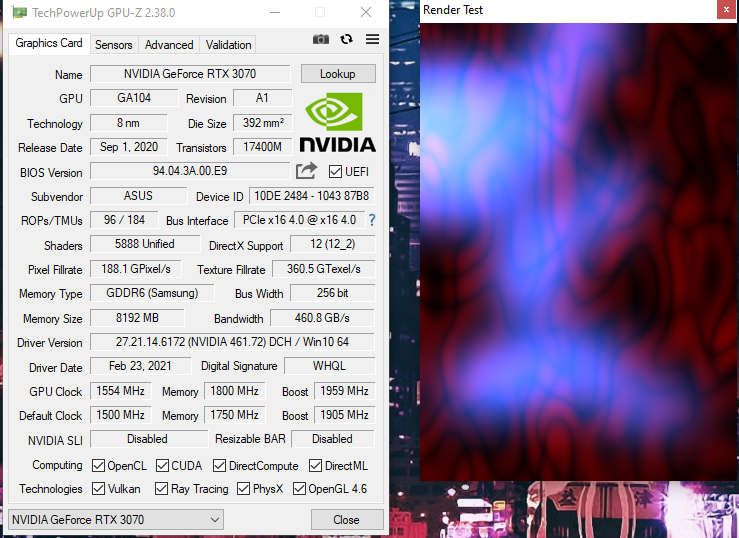Viewport: 739px width, 538px height.
Task: Minimize the GPU-Z window
Action: point(275,12)
